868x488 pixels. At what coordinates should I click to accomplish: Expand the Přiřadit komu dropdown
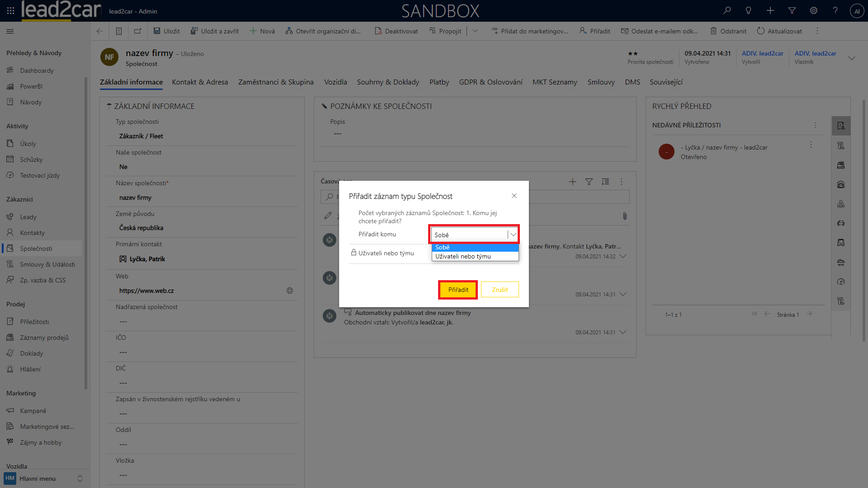tap(513, 235)
